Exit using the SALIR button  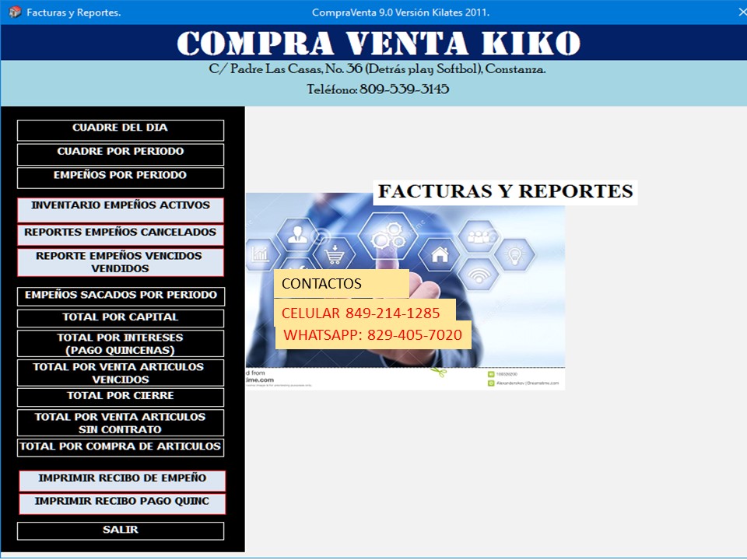tap(121, 530)
